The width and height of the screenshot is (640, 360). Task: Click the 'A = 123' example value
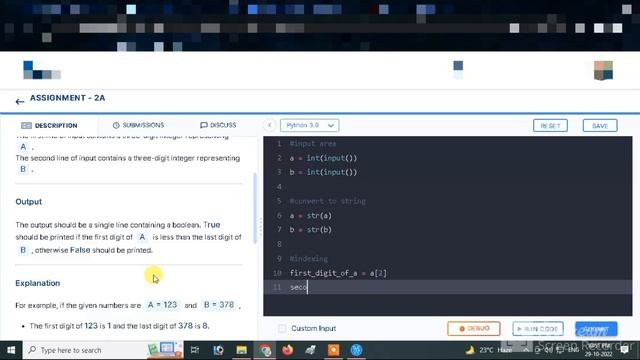(x=162, y=305)
